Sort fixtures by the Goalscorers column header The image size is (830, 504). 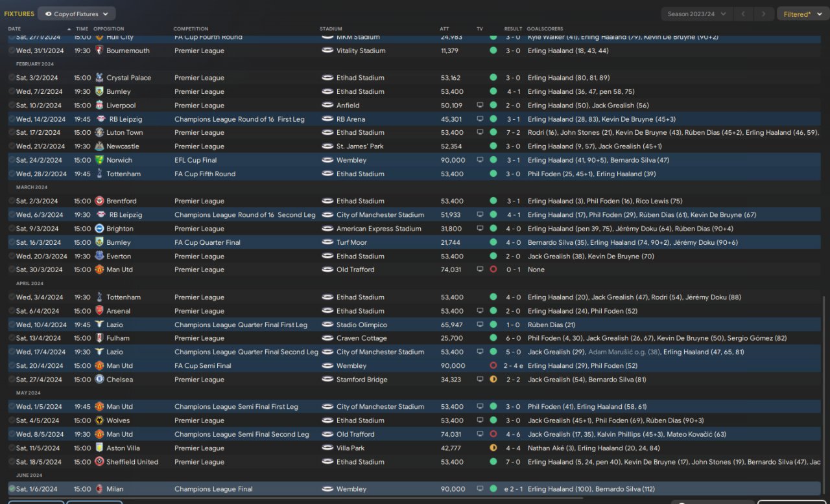[545, 29]
